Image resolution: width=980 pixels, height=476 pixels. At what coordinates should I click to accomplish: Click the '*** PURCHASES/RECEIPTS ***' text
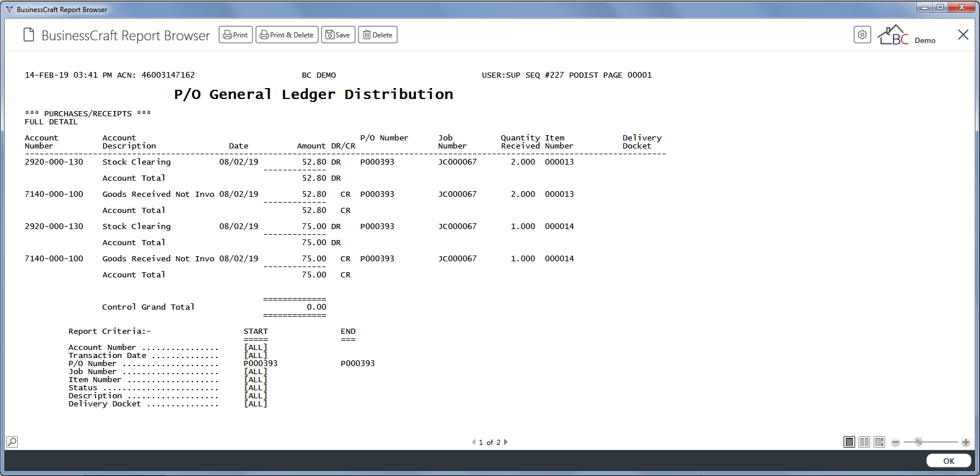[x=88, y=114]
